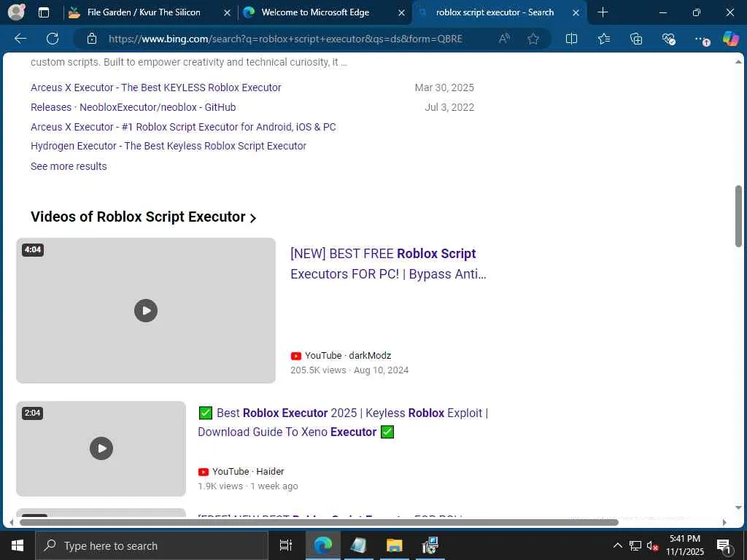The image size is (747, 560).
Task: Open Hydrogen Executor keyless link
Action: tap(169, 146)
